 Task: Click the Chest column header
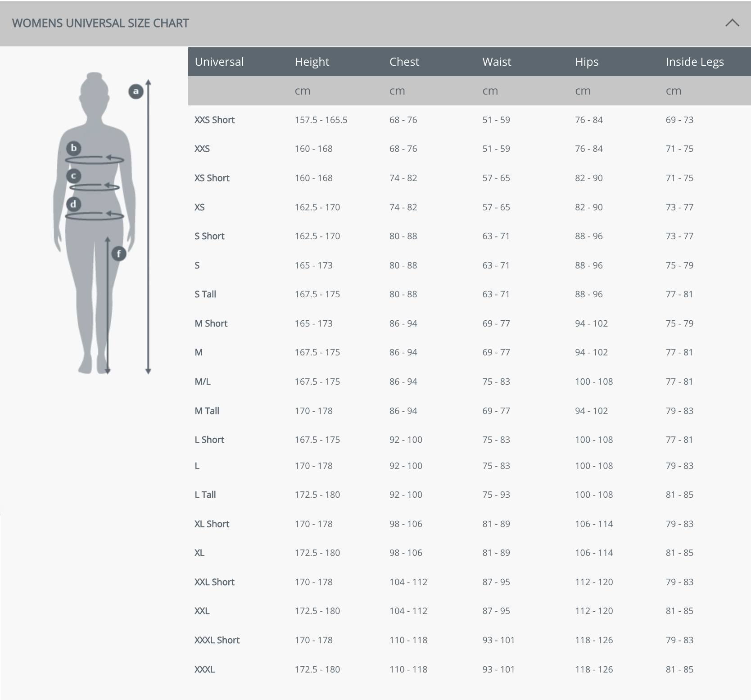404,62
